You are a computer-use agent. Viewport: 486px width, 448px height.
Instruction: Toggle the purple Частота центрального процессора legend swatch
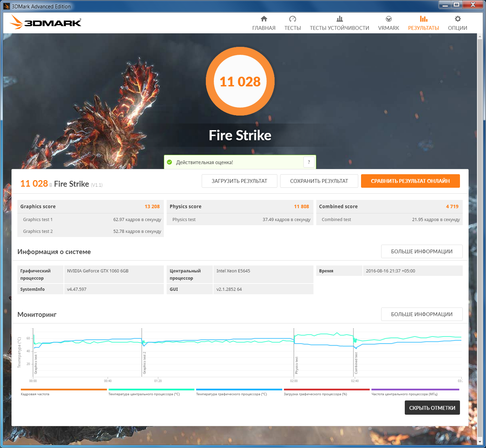(415, 389)
